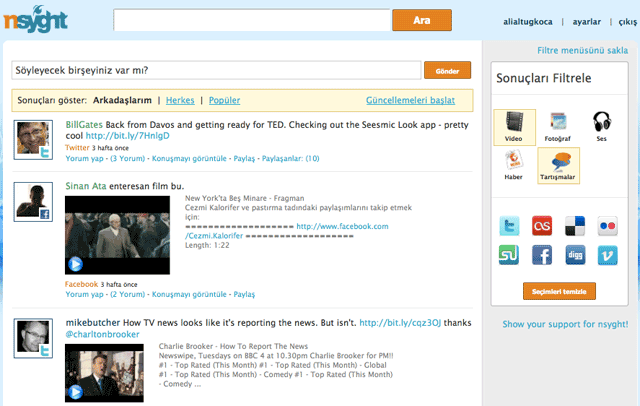Click the orange Ara search button
The height and width of the screenshot is (406, 640).
point(422,20)
